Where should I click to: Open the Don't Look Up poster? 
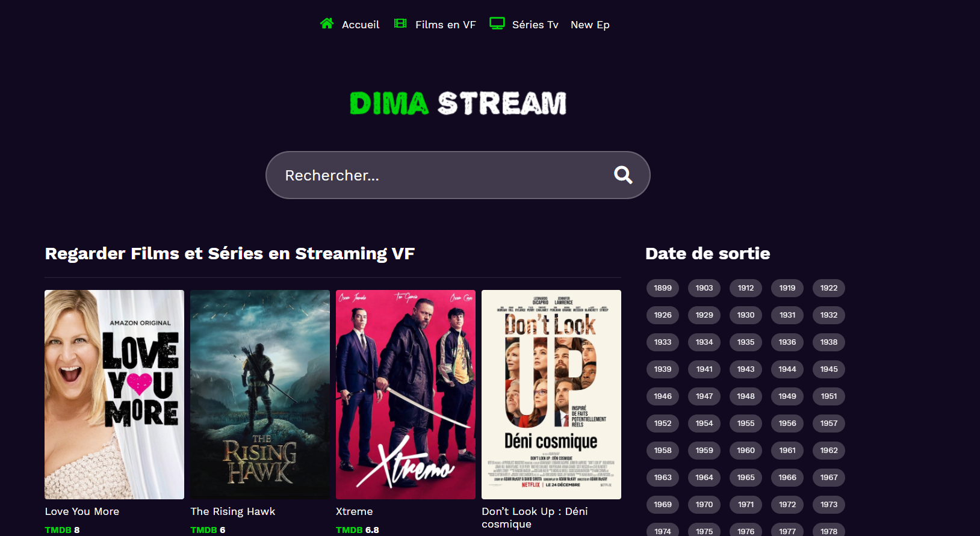pyautogui.click(x=551, y=395)
